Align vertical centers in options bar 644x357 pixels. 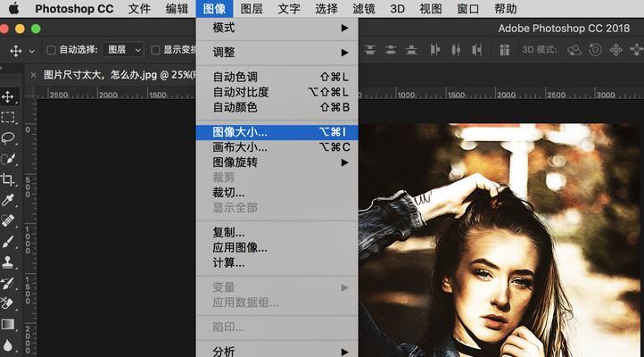tap(391, 50)
